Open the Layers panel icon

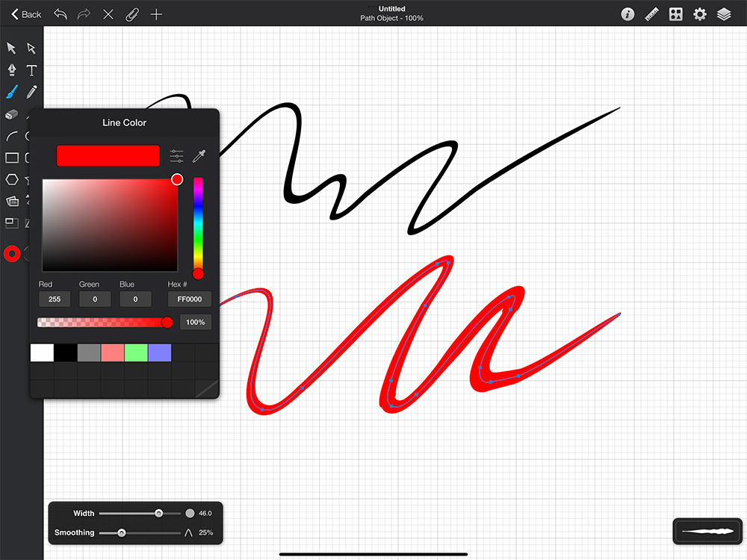pos(723,14)
